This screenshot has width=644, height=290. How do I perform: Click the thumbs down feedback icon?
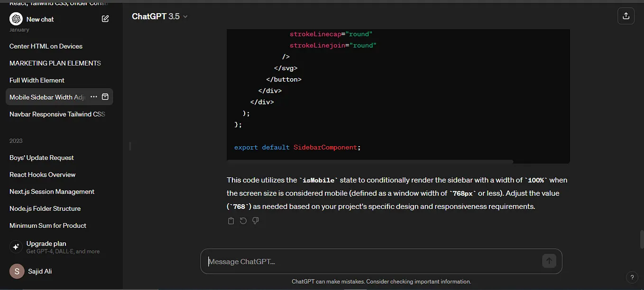coord(256,221)
